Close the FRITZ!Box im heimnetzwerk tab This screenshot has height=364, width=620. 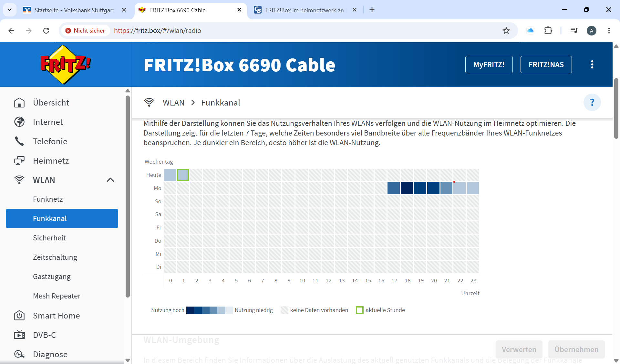pos(355,10)
